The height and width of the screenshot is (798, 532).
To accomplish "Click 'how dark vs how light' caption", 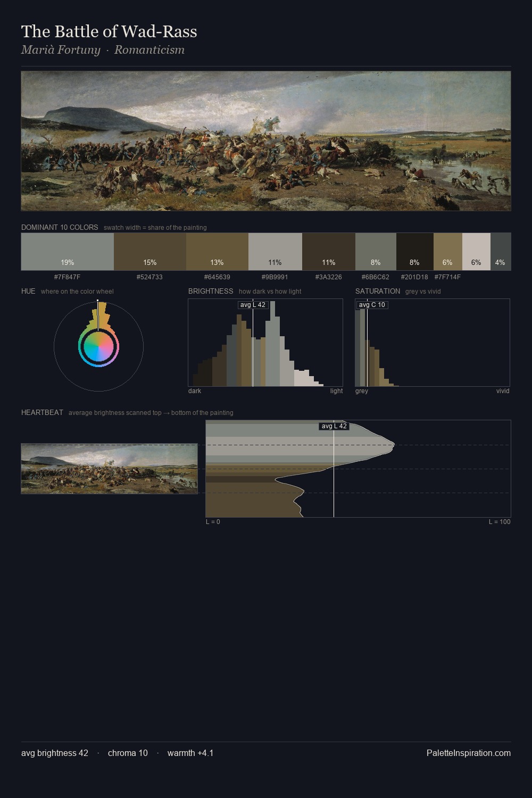I will pyautogui.click(x=270, y=292).
